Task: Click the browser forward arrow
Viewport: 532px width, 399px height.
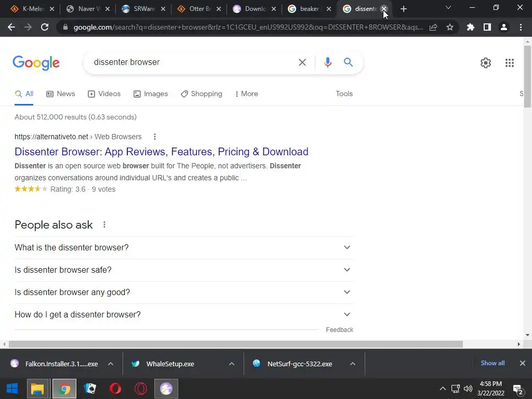Action: point(28,27)
